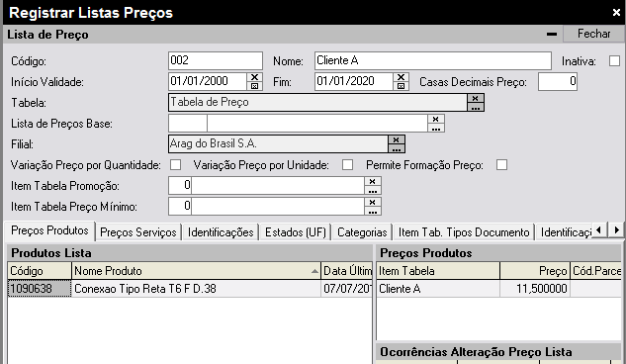Open calendar picker for Fim date
The image size is (626, 364).
(401, 86)
